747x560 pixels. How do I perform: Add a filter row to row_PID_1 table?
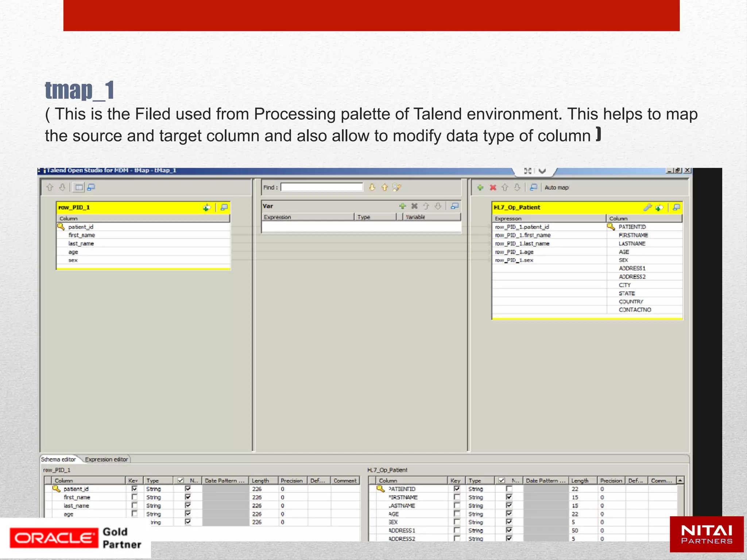click(207, 207)
